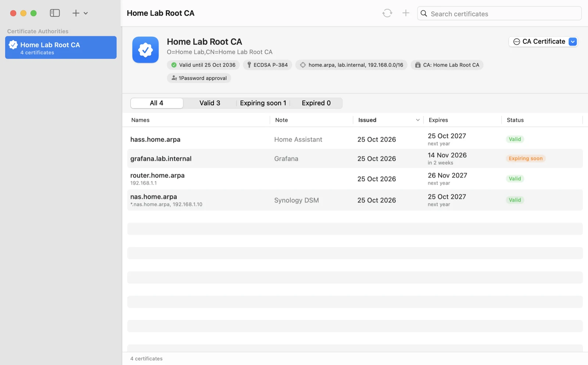This screenshot has width=588, height=365.
Task: Select the hass.home.arpa certificate
Action: click(x=355, y=140)
